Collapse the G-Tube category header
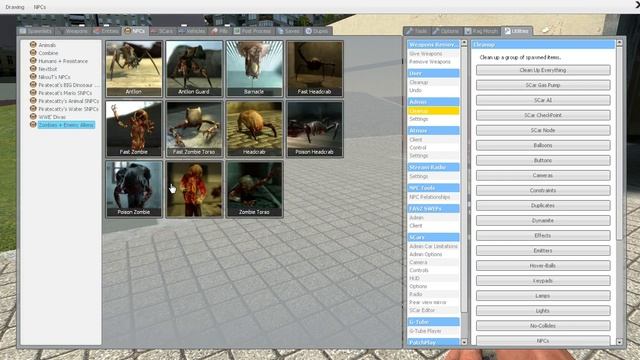 point(433,322)
